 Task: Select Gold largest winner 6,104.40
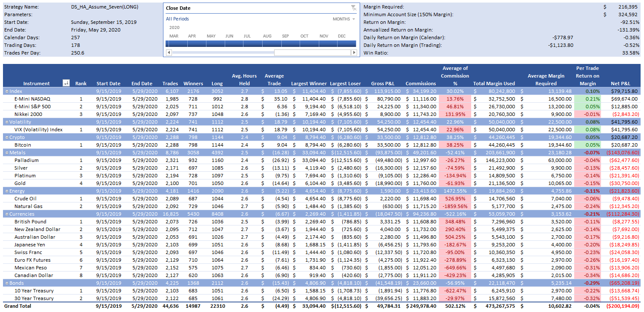coord(314,183)
